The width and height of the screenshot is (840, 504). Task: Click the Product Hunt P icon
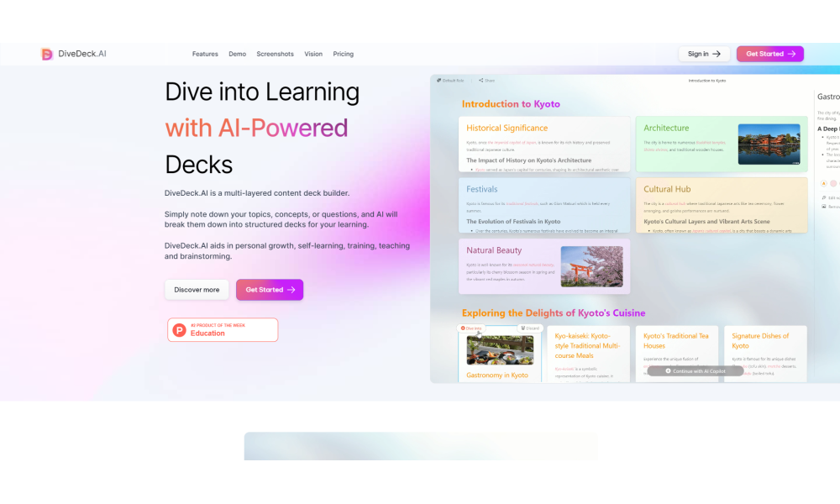(x=180, y=330)
